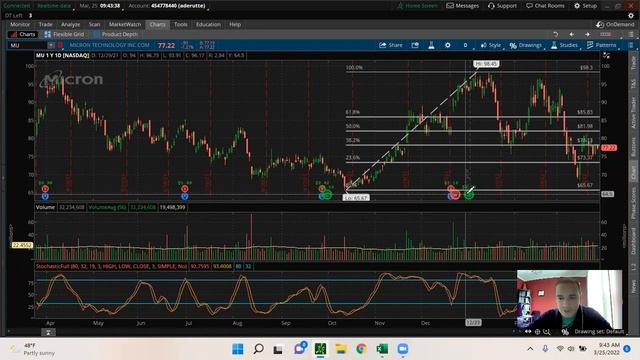
Task: Open the Monitor tab
Action: [x=20, y=24]
